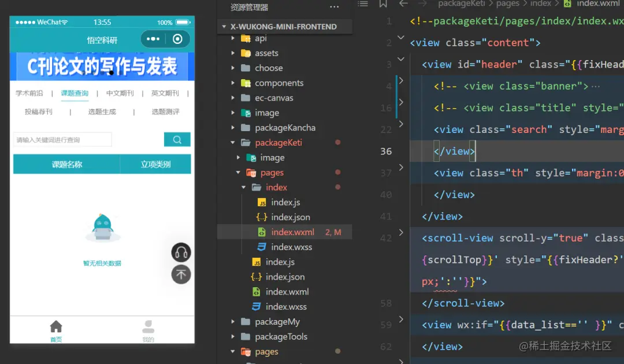This screenshot has width=624, height=364.
Task: Select the 英文期刊 tab
Action: click(x=165, y=93)
